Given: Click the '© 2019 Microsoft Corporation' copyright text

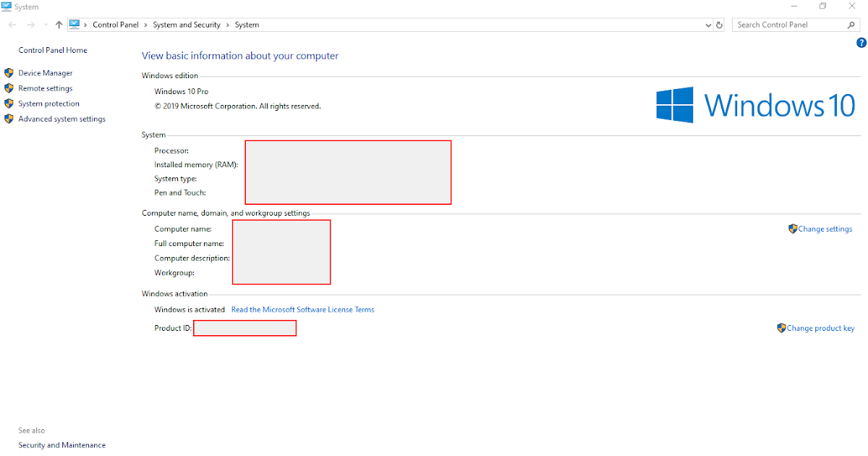Looking at the screenshot, I should tap(237, 106).
